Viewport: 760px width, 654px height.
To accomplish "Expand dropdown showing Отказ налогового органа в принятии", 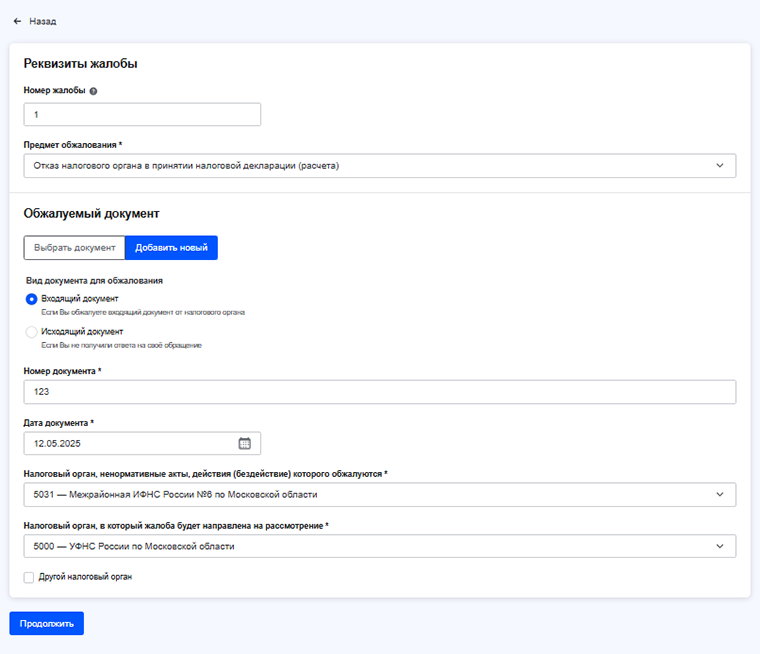I will 370,166.
